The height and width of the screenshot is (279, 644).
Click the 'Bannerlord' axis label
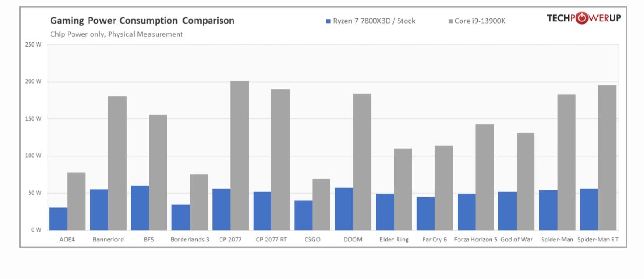click(108, 239)
